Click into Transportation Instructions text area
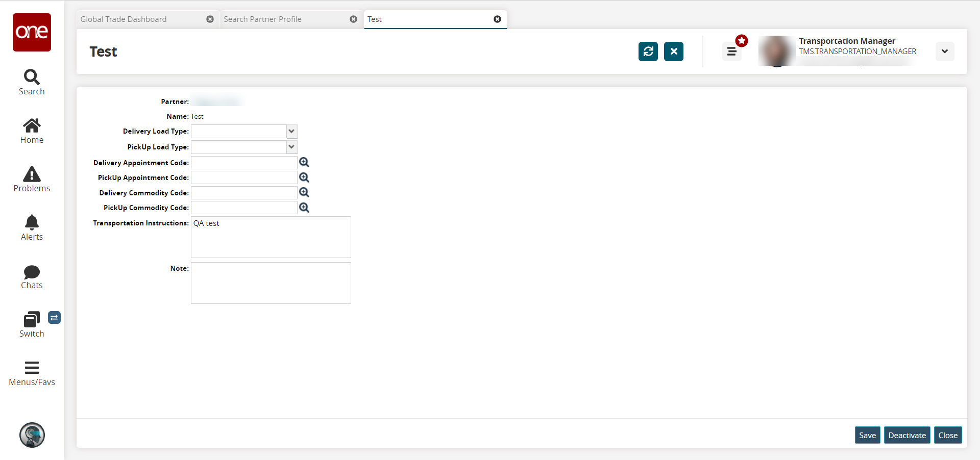 (271, 237)
